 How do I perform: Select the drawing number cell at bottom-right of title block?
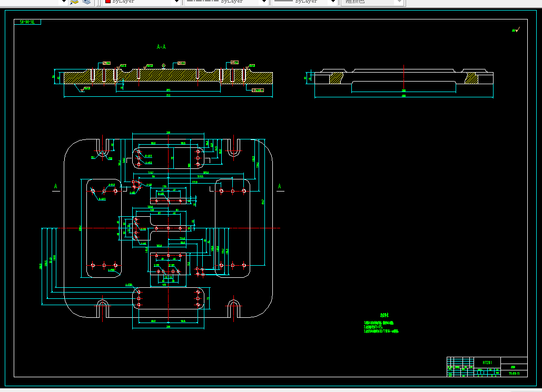pos(514,374)
